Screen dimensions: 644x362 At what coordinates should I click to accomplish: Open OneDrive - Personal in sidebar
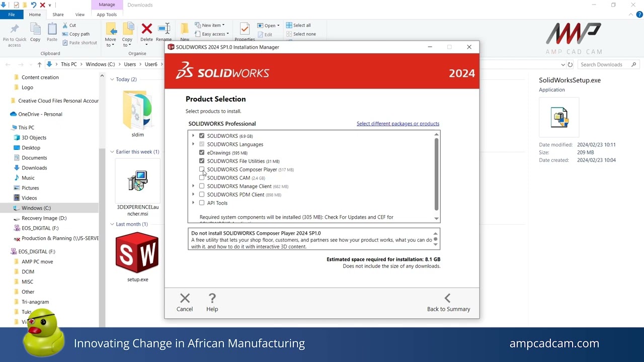(x=40, y=114)
